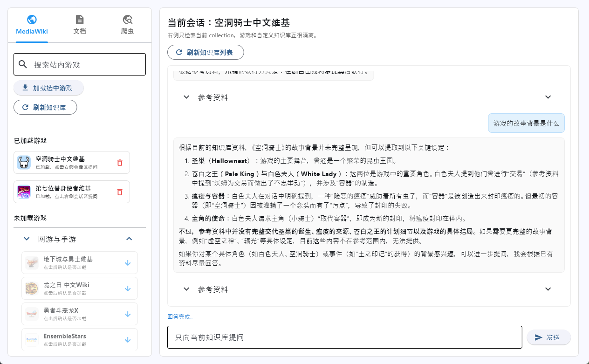This screenshot has height=364, width=589.
Task: Expand the upper 参考资料 section left chevron
Action: [186, 97]
